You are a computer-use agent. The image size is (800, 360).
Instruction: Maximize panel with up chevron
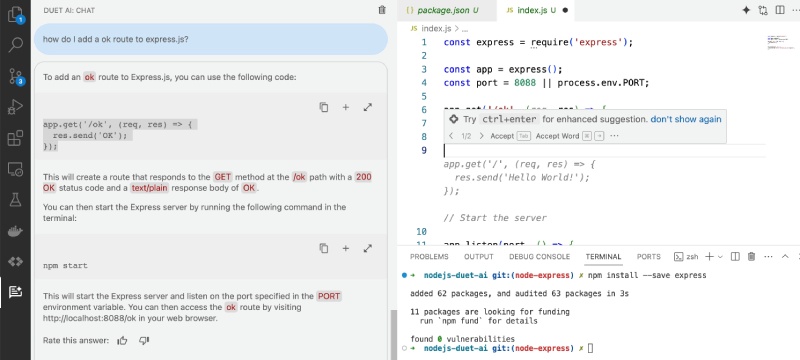pyautogui.click(x=785, y=256)
